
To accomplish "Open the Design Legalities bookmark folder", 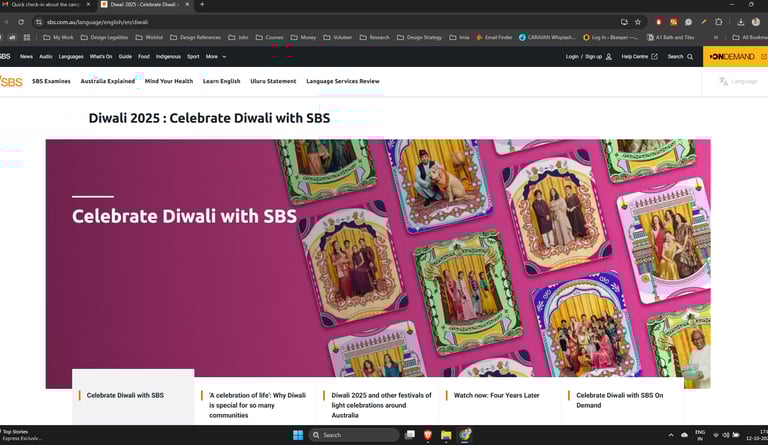I will 104,37.
